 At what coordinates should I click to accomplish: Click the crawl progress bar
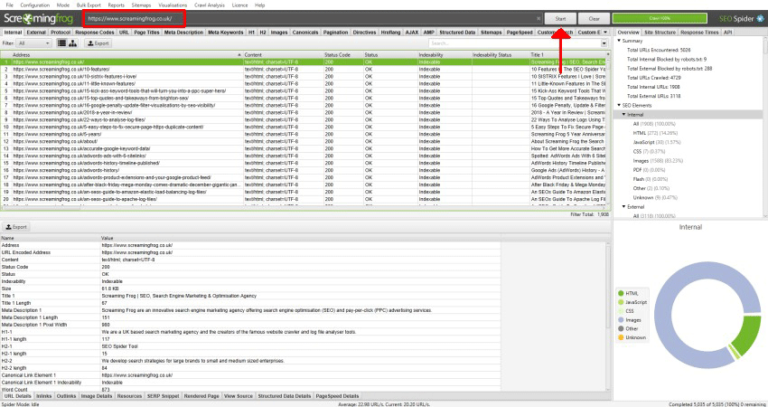click(659, 19)
